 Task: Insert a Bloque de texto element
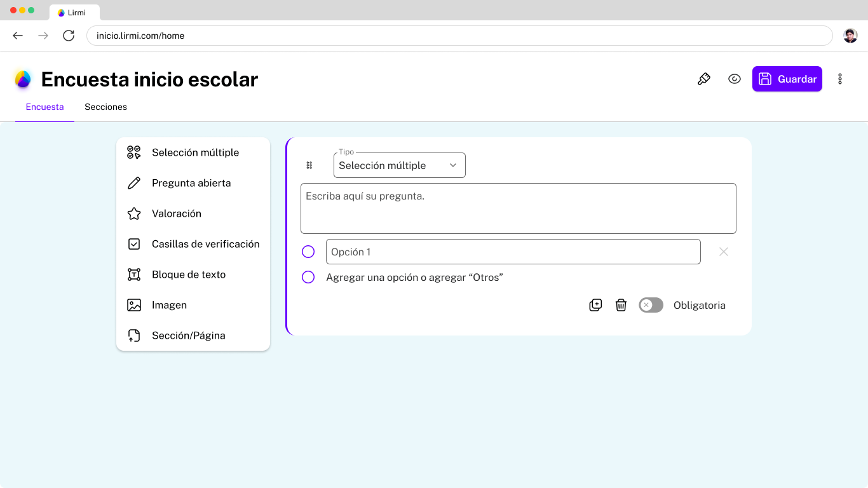(x=193, y=274)
